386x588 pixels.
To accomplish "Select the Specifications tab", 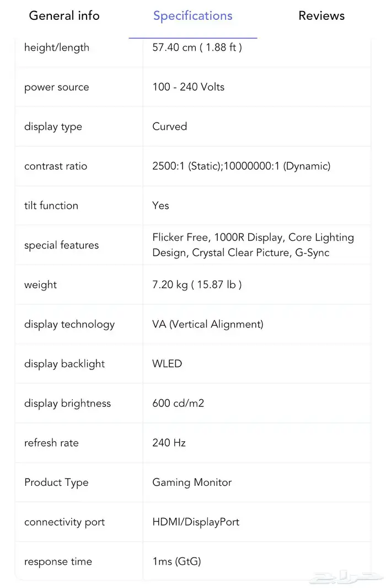I will tap(192, 16).
